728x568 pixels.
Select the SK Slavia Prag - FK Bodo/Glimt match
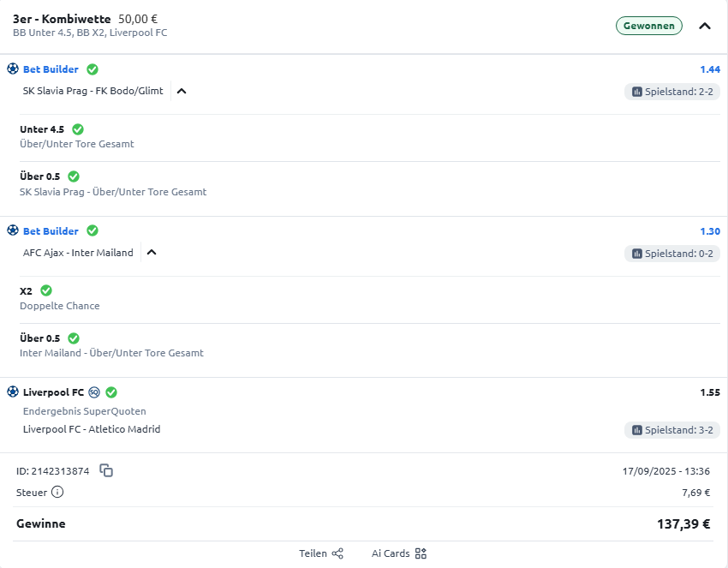92,91
